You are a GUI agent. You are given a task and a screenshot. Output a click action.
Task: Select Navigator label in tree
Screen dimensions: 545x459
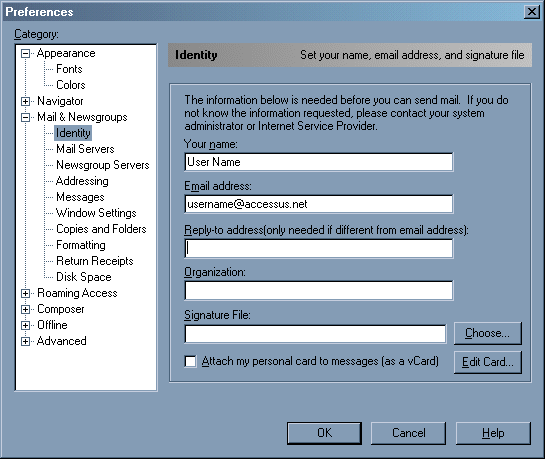point(60,101)
